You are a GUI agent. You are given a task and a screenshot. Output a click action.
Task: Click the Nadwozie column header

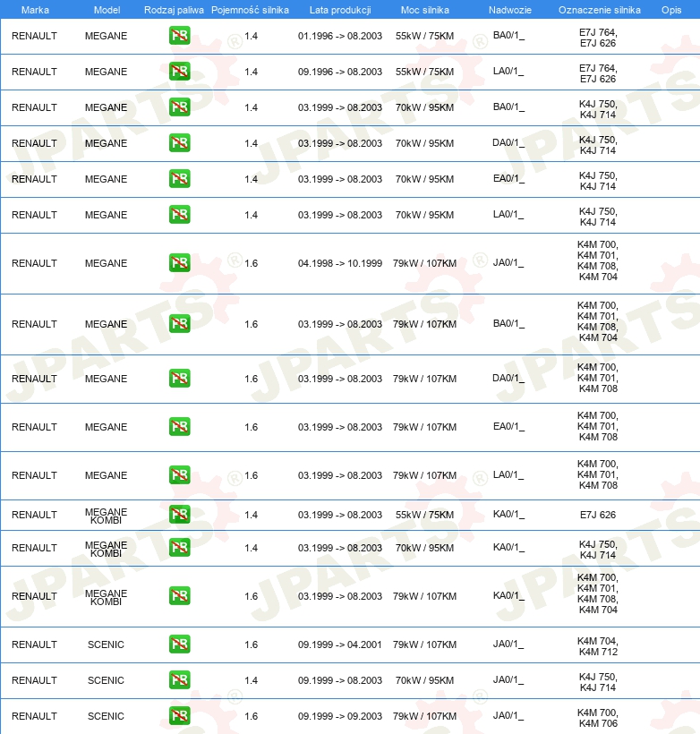(x=510, y=10)
